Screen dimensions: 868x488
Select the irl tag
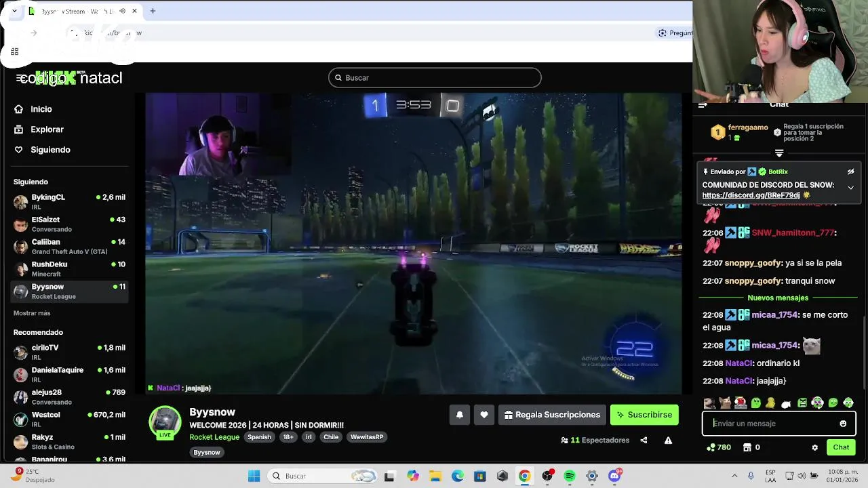point(309,437)
